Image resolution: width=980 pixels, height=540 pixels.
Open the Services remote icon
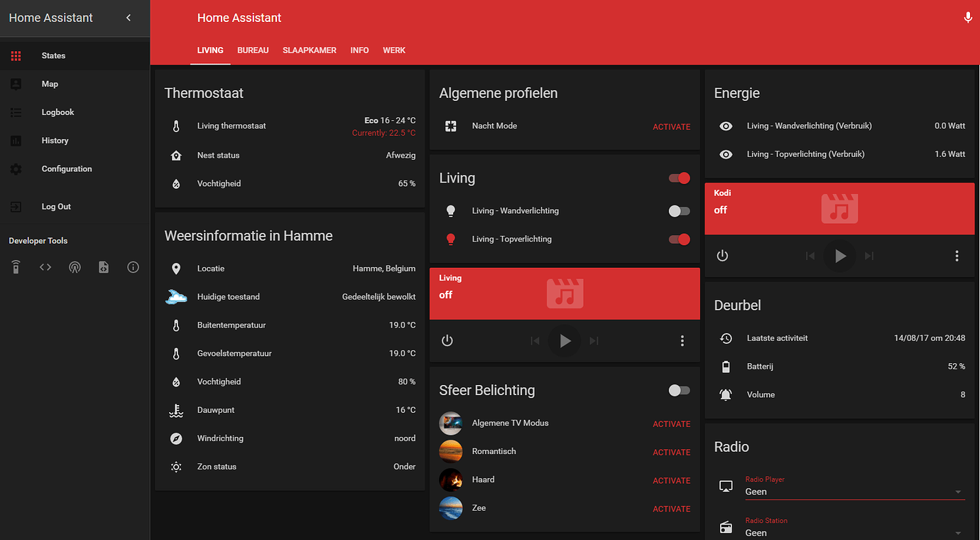tap(16, 267)
